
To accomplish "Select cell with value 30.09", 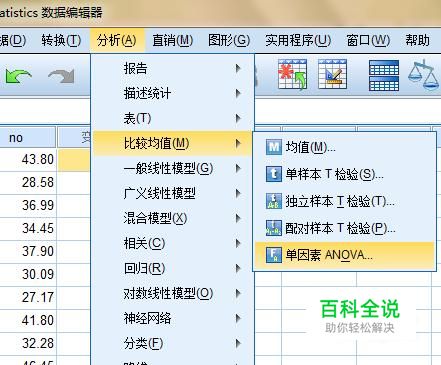I will (28, 274).
